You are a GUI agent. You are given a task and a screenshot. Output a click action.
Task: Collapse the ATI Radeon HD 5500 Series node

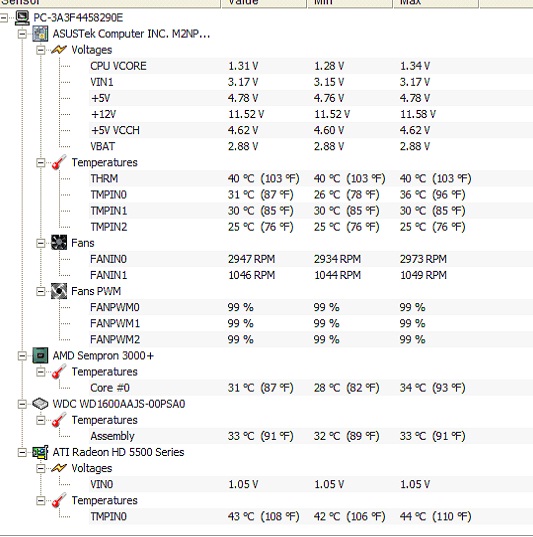(x=22, y=452)
